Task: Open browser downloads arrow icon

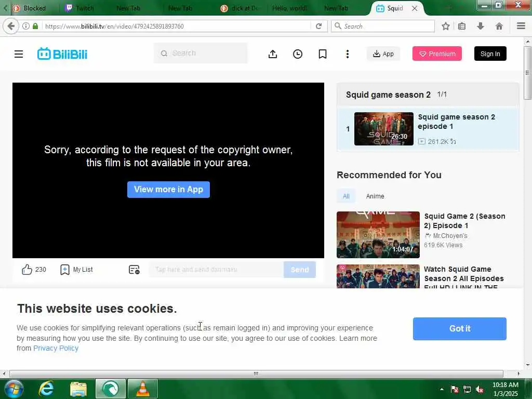Action: [481, 26]
